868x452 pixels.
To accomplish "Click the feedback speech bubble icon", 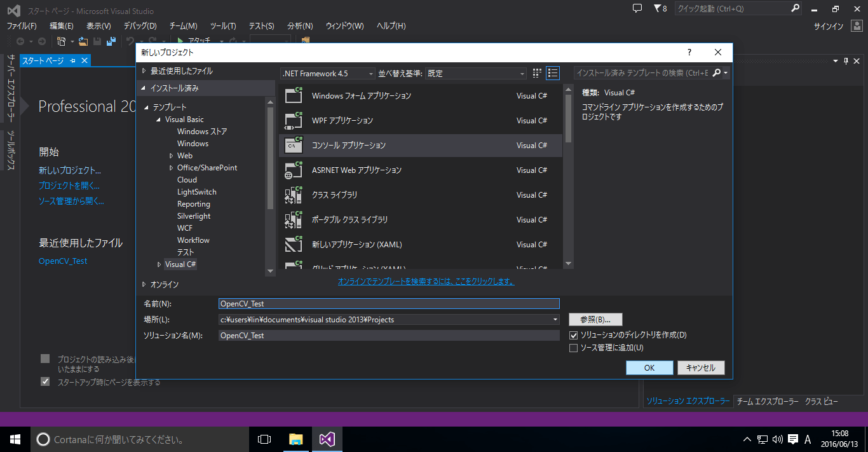I will (x=637, y=8).
